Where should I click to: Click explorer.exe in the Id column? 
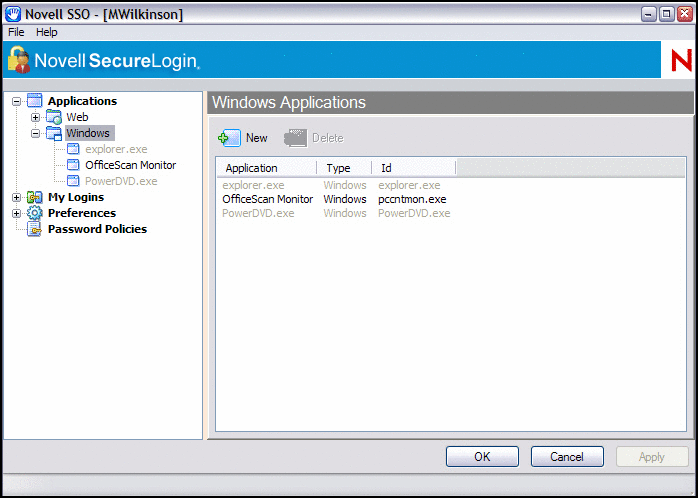tap(409, 185)
